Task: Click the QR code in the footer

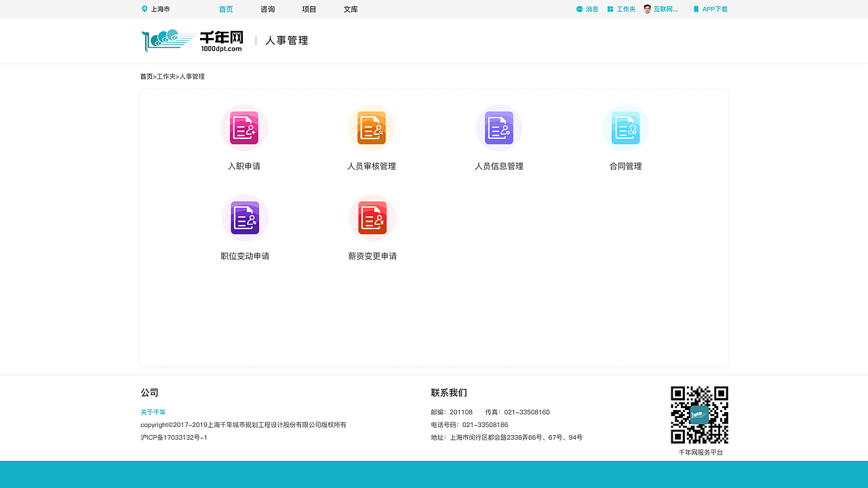Action: click(700, 415)
